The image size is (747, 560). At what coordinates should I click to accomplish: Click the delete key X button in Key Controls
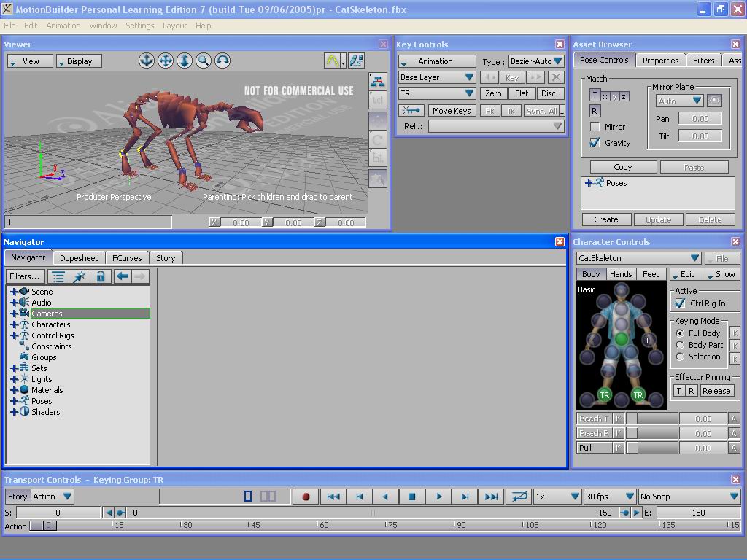coord(555,77)
